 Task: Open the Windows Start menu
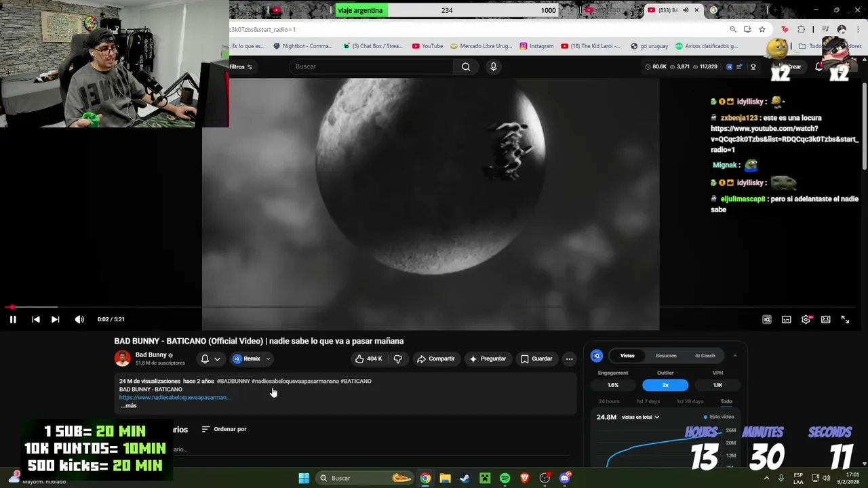pyautogui.click(x=304, y=478)
